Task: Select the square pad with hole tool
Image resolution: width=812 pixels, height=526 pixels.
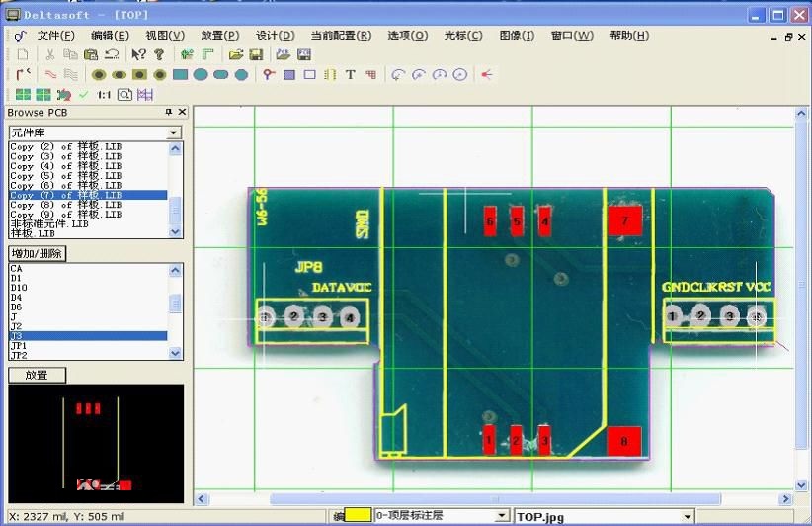Action: click(139, 74)
